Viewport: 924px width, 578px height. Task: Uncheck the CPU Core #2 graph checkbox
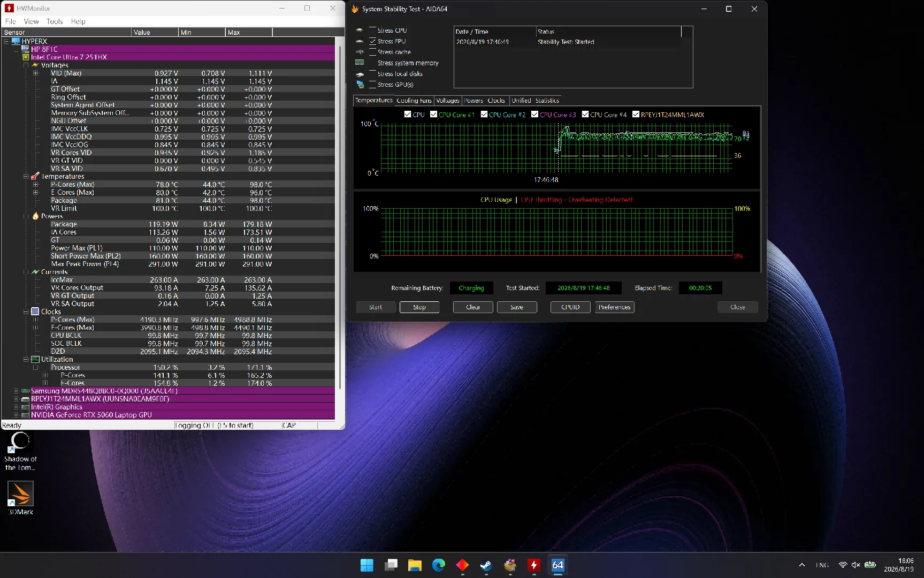[x=484, y=115]
